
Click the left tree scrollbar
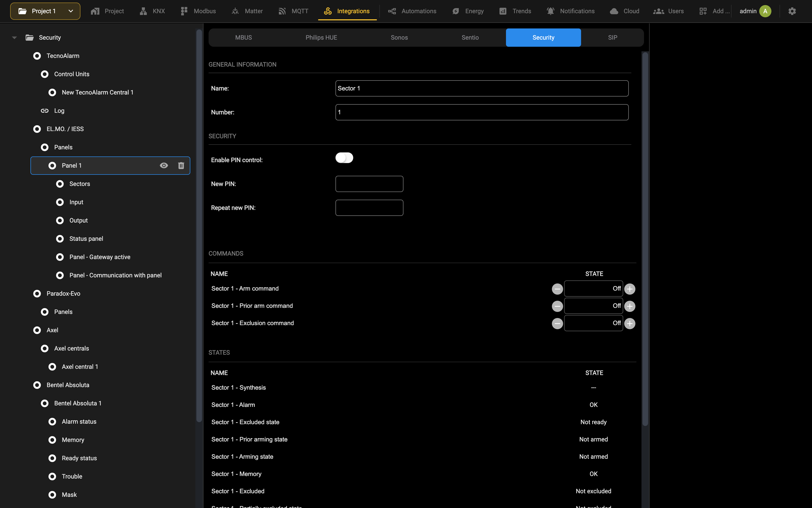click(x=199, y=226)
